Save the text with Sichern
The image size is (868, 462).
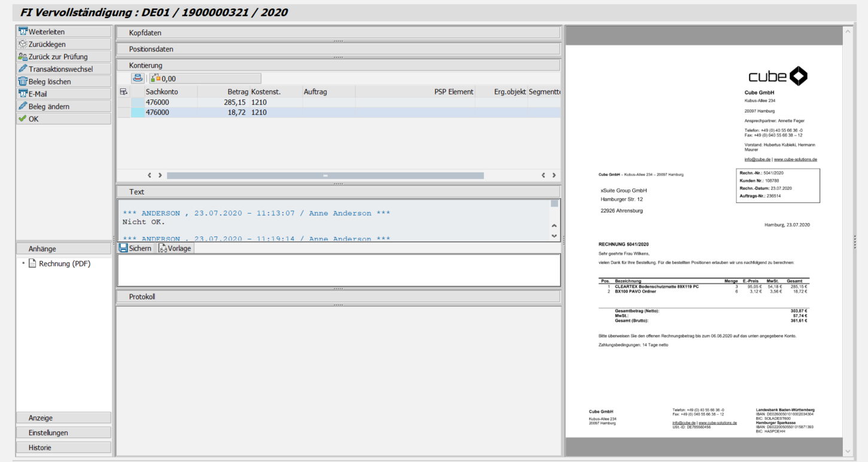[x=136, y=248]
